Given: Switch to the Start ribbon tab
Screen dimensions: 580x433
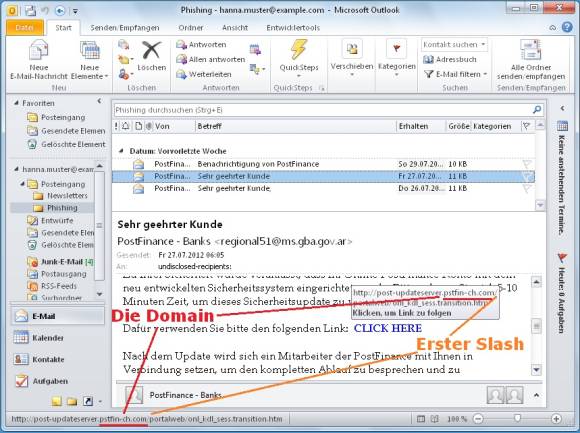Looking at the screenshot, I should pos(63,28).
